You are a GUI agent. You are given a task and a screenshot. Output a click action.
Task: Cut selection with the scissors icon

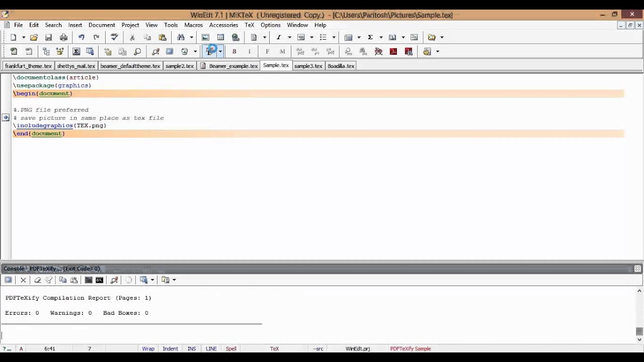click(132, 37)
